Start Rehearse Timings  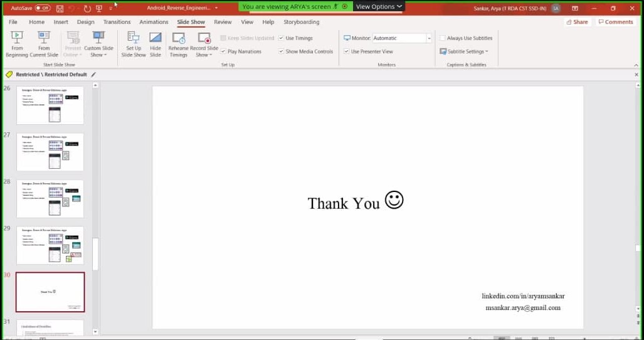click(x=178, y=44)
